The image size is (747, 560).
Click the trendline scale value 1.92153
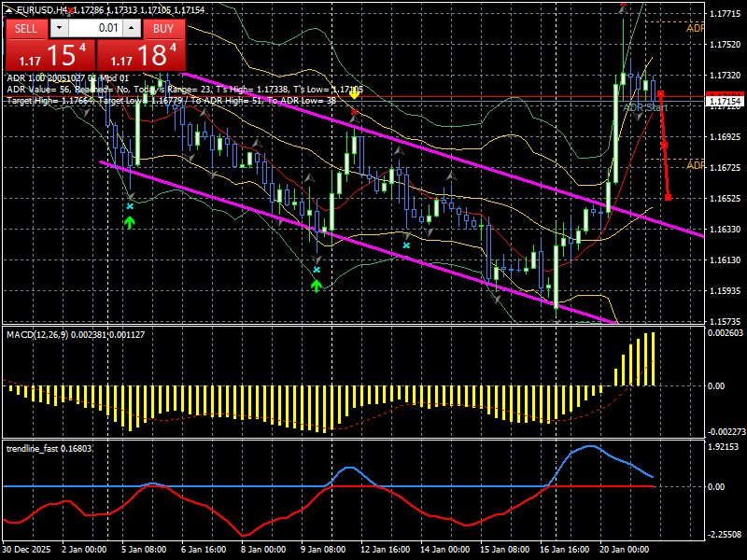click(723, 447)
